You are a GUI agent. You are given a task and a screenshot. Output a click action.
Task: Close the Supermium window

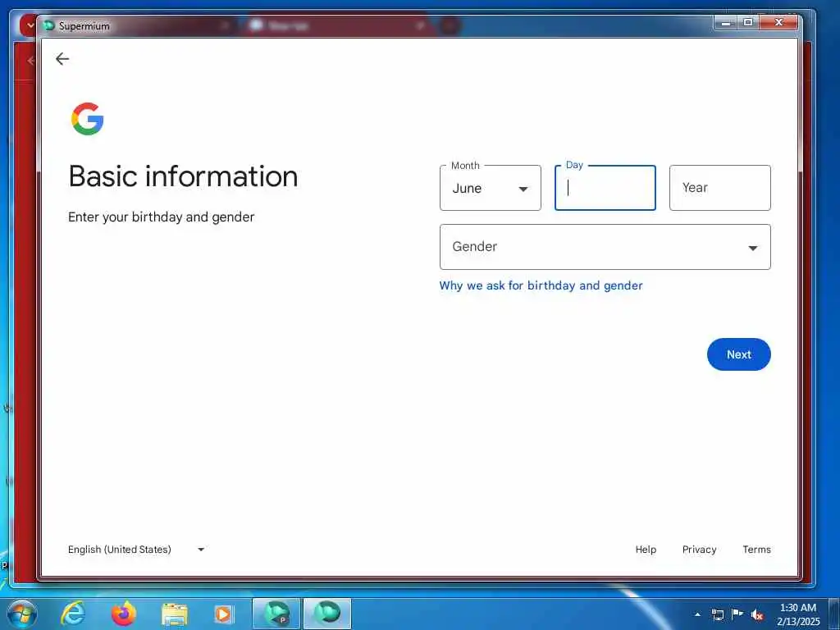tap(779, 22)
